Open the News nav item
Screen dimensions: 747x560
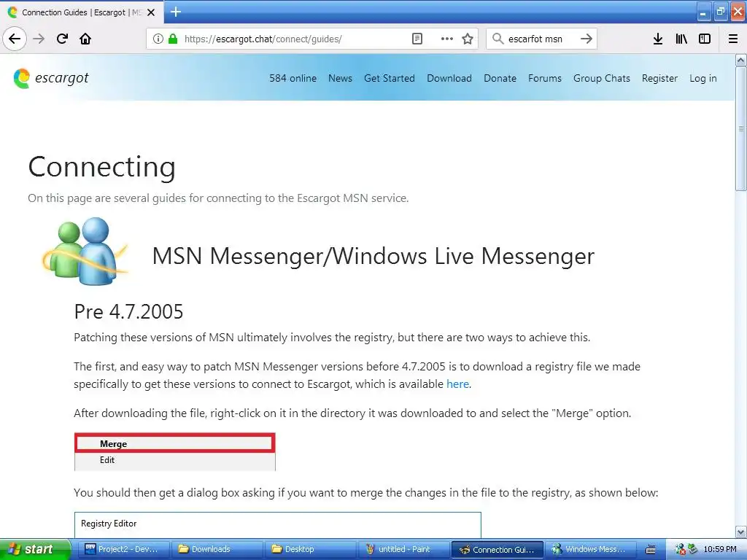point(340,78)
